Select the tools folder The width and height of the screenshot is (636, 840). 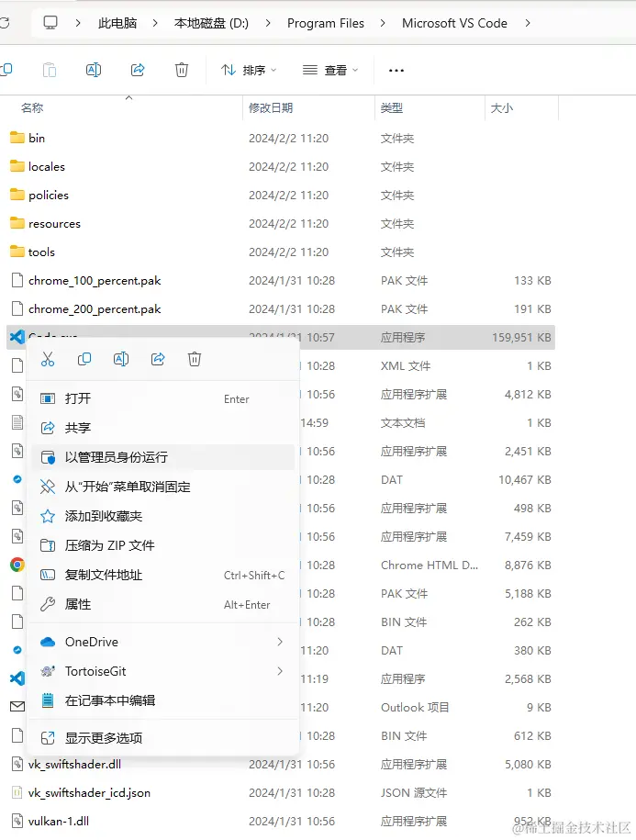coord(42,252)
